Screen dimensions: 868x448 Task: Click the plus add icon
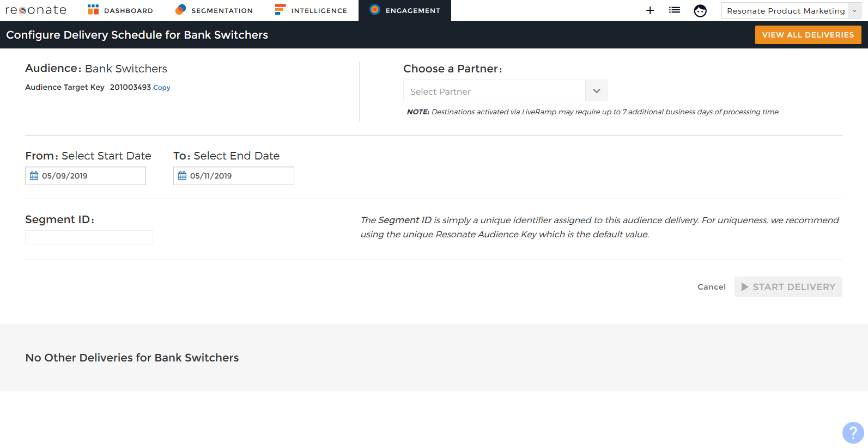[x=650, y=10]
